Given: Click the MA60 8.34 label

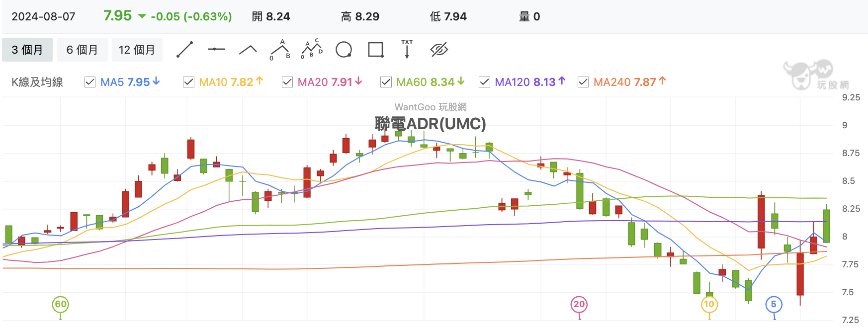Looking at the screenshot, I should coord(431,82).
